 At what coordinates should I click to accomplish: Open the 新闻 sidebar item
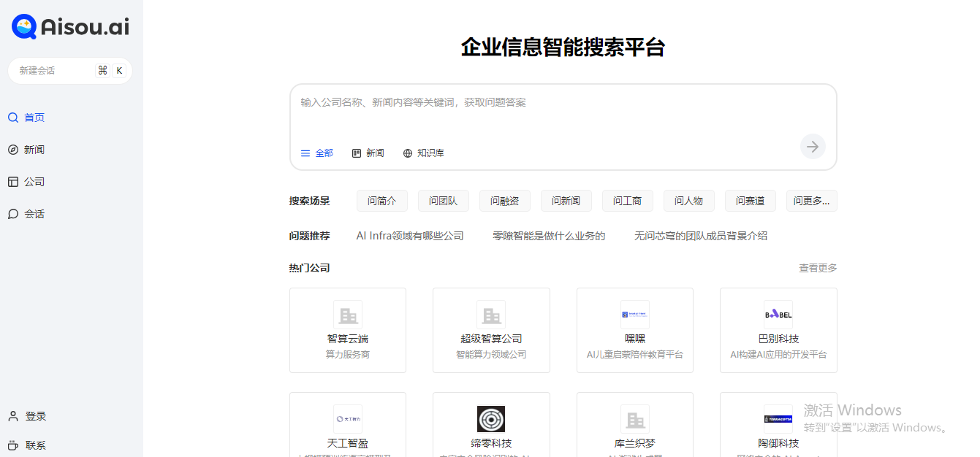pos(26,150)
